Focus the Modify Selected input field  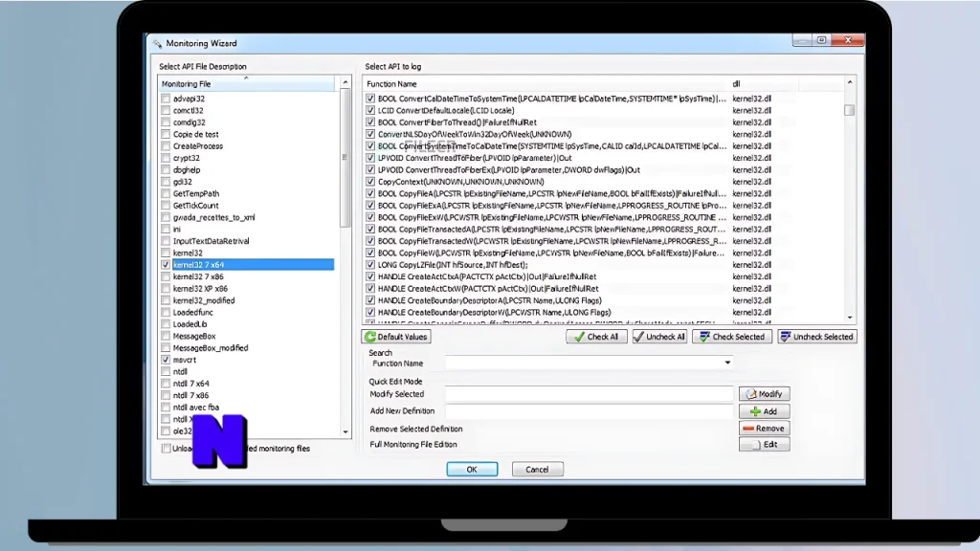[589, 394]
